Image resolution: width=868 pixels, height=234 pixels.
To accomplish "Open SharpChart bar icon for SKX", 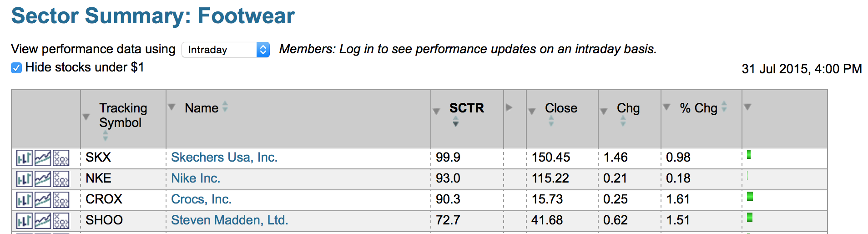I will [x=24, y=158].
